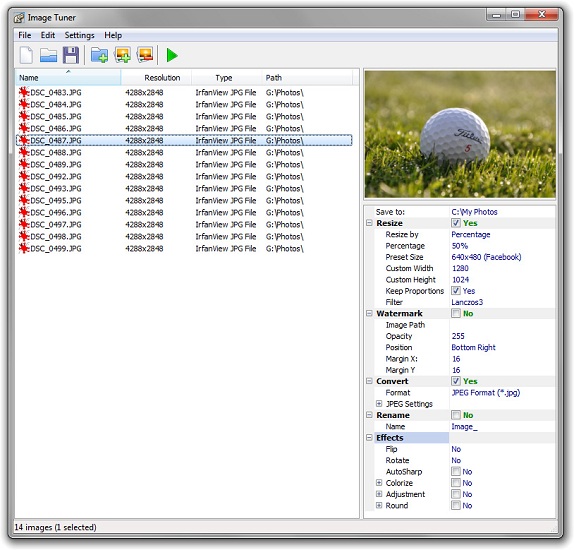This screenshot has width=574, height=550.
Task: Collapse the Watermark section
Action: click(369, 313)
